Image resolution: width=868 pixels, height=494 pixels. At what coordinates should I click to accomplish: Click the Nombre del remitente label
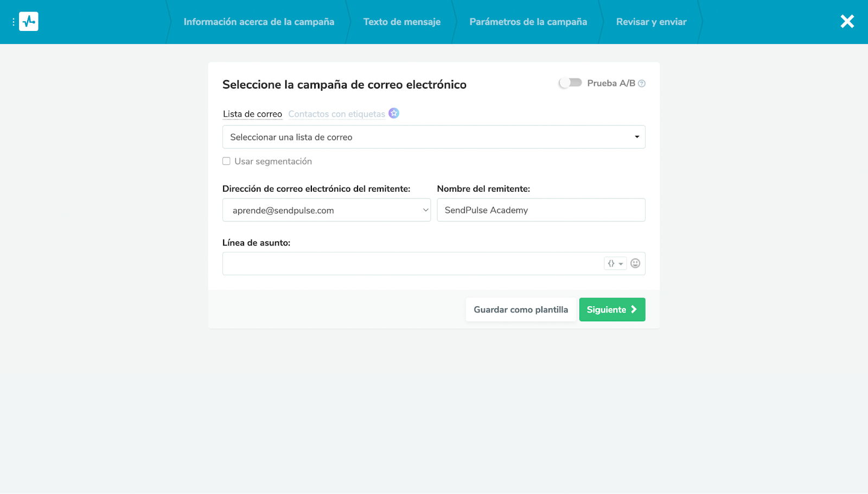coord(483,189)
